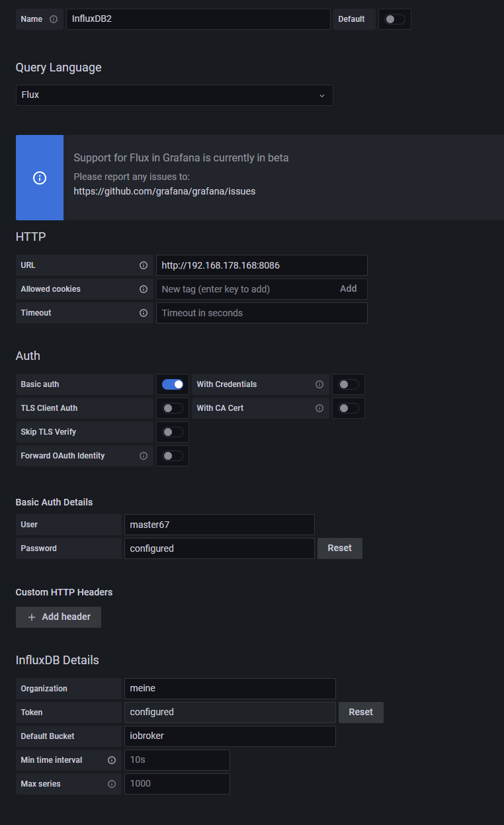Screen dimensions: 504x825
Task: Turn on Skip TLS Verify
Action: (173, 432)
